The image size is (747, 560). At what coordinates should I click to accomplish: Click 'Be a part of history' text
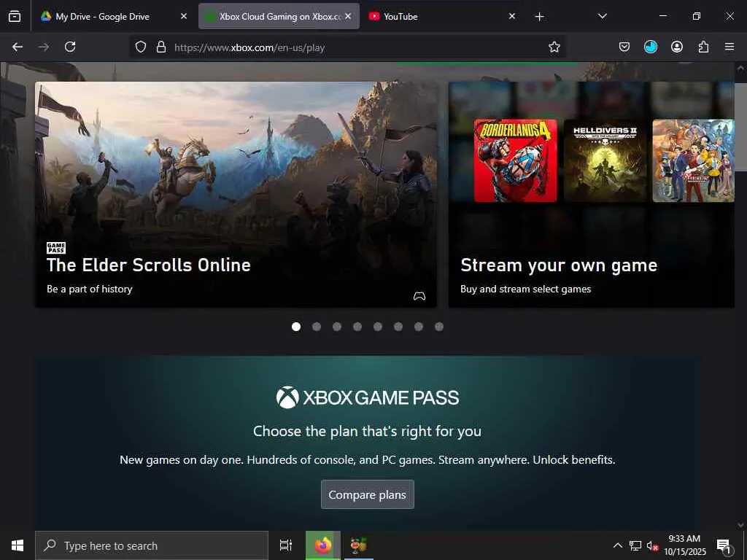click(x=90, y=289)
